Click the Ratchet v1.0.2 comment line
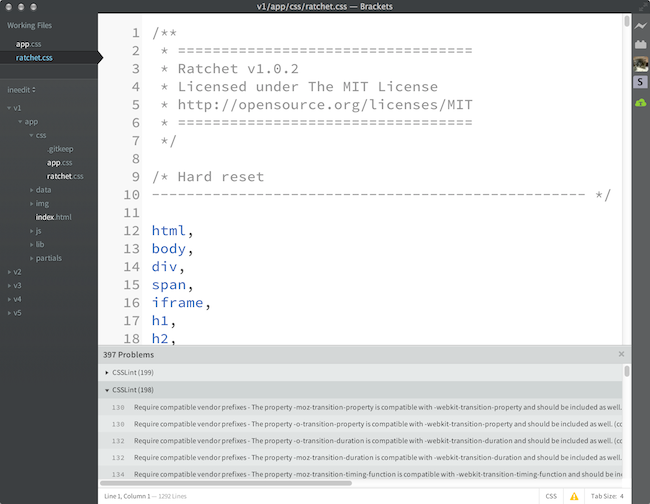 pos(238,68)
